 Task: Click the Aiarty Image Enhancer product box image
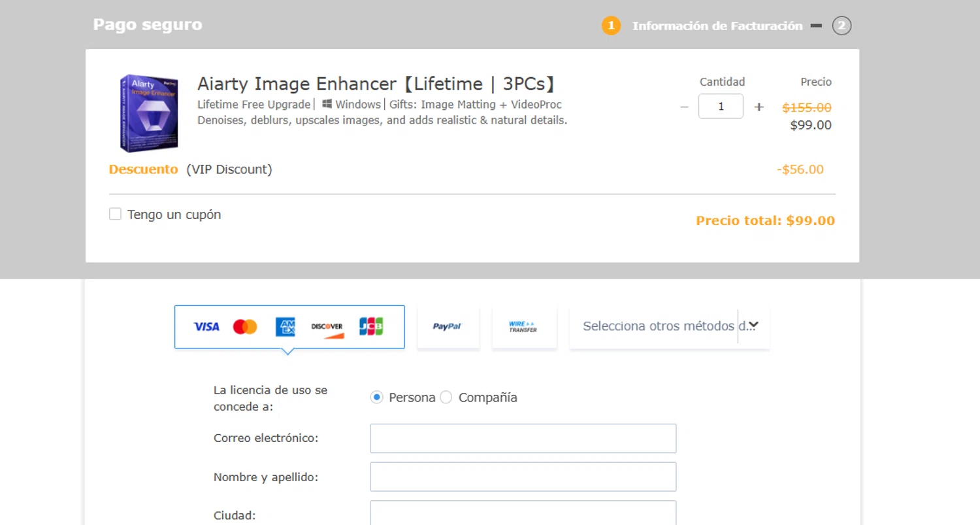click(149, 112)
